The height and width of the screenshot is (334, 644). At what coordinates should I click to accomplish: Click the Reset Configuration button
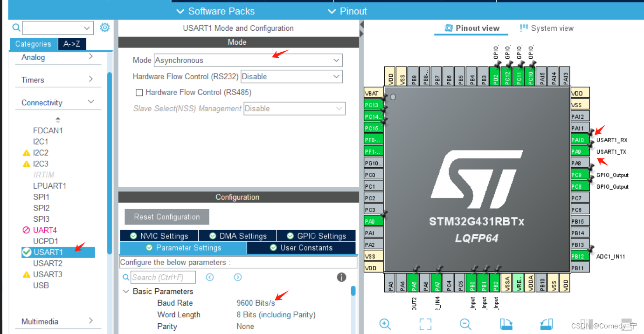coord(166,217)
